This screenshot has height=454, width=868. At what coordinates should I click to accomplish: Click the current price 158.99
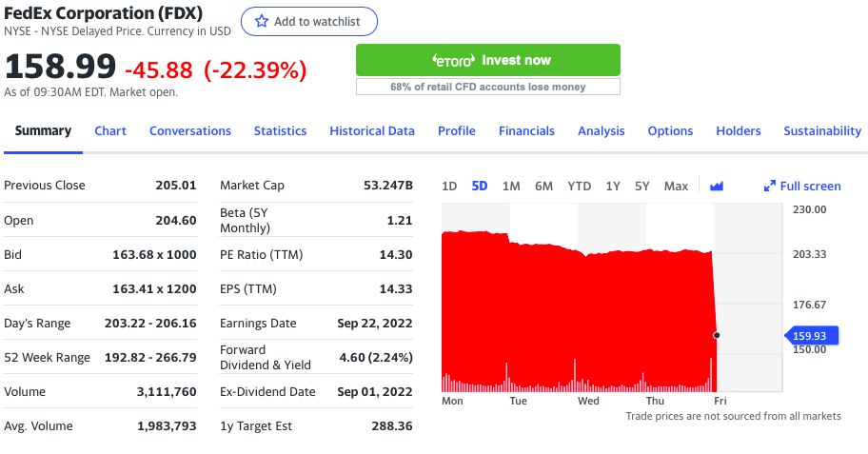(x=60, y=67)
